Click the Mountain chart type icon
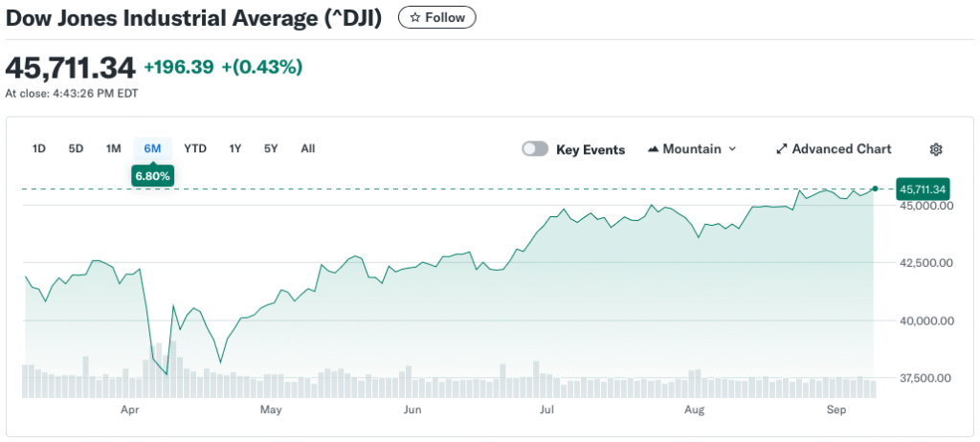 (655, 149)
